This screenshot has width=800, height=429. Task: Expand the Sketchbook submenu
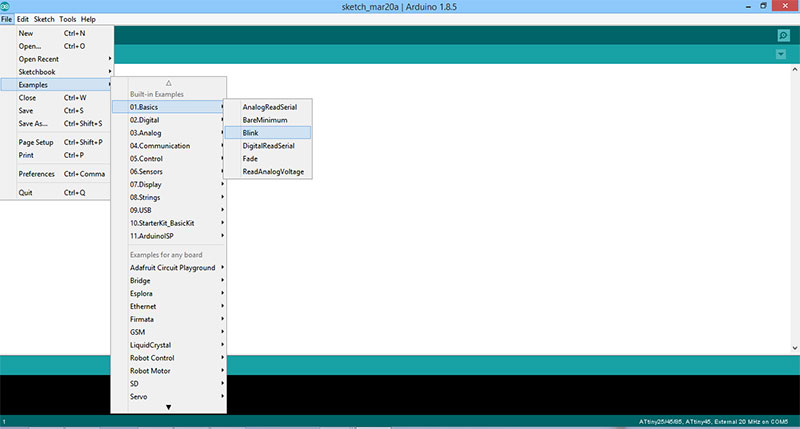(57, 72)
